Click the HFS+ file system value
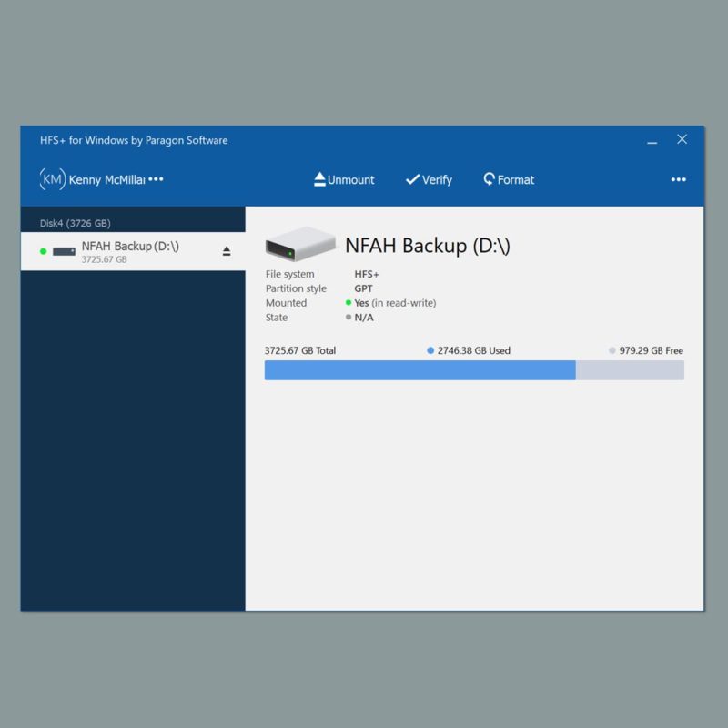 pos(367,275)
